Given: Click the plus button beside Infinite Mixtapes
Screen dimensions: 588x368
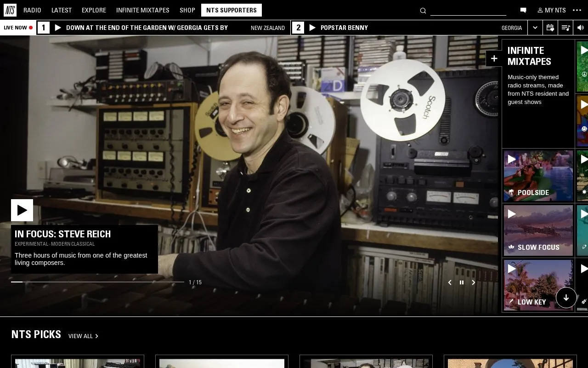Looking at the screenshot, I should (494, 58).
